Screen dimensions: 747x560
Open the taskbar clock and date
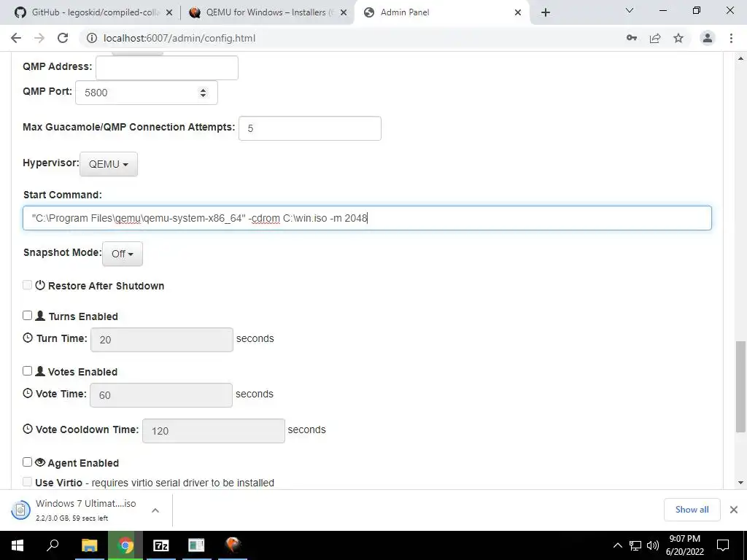(x=684, y=545)
